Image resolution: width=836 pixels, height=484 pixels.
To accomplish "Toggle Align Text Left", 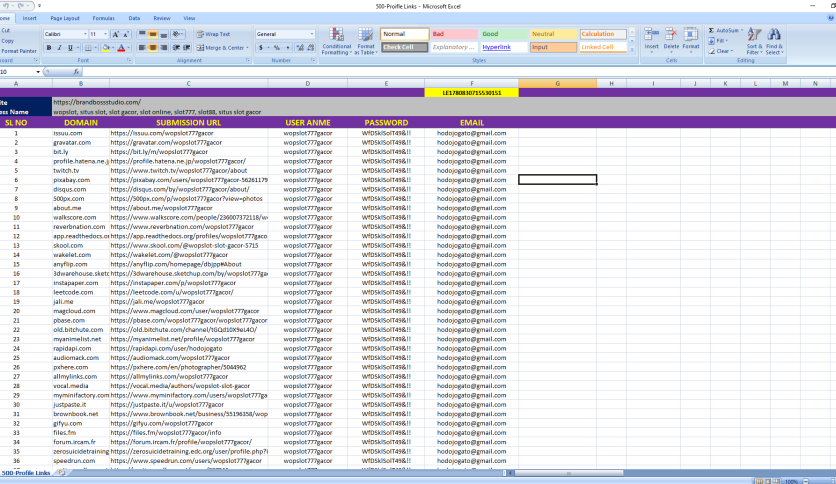I will pyautogui.click(x=142, y=48).
